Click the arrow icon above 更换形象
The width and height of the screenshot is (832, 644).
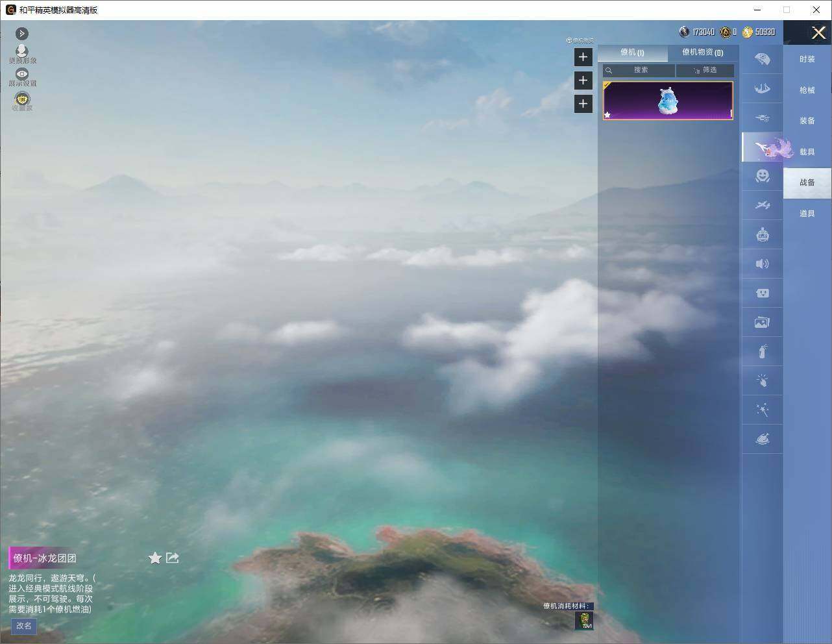(21, 33)
